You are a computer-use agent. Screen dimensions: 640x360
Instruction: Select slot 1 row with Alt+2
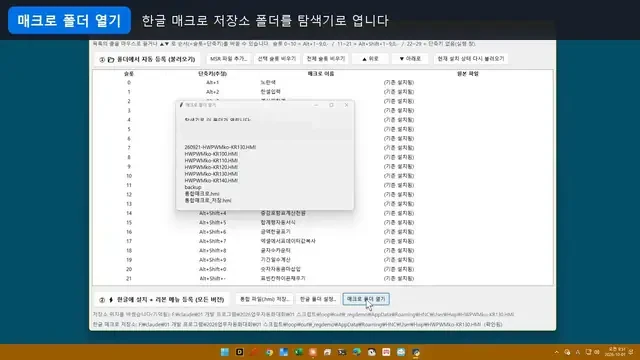[322, 92]
